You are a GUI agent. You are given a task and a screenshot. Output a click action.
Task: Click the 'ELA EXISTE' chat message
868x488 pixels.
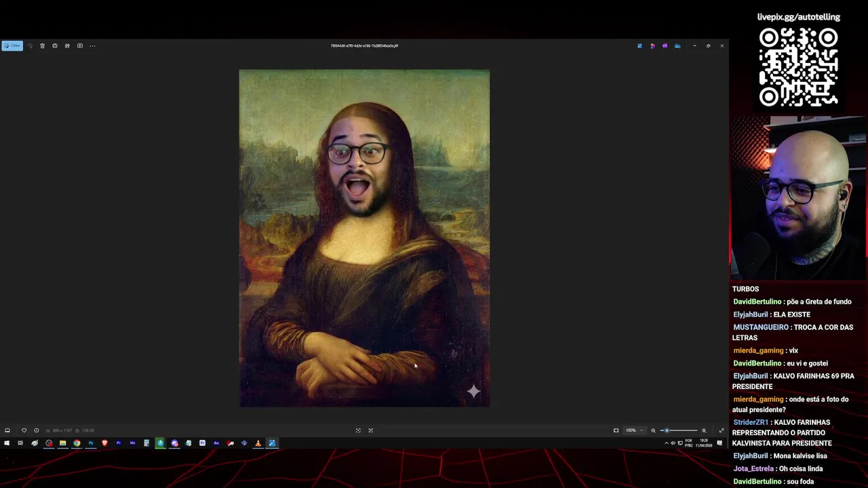(792, 314)
